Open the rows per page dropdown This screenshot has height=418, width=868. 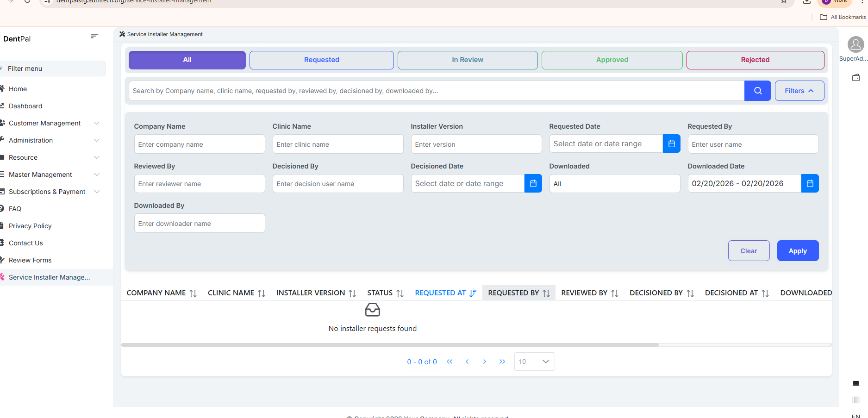pyautogui.click(x=534, y=362)
